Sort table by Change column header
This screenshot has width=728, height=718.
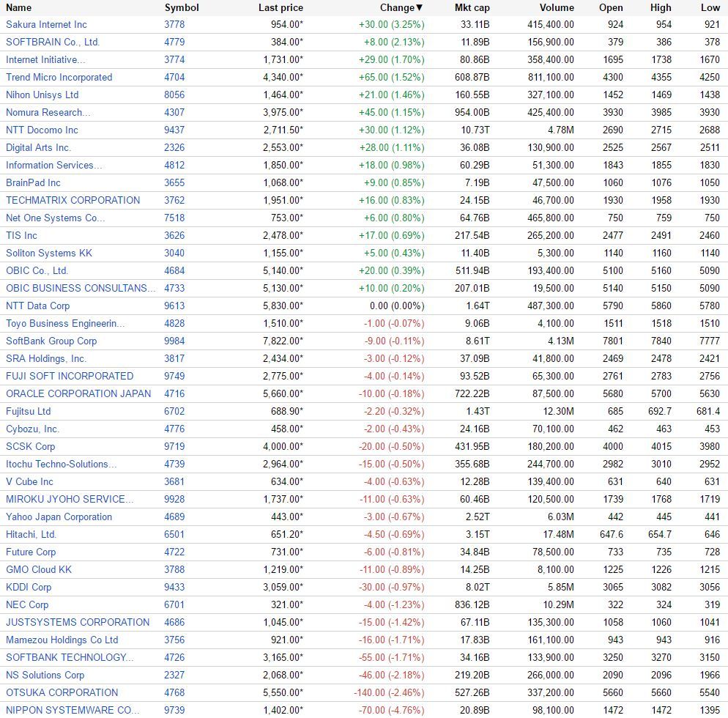pos(401,8)
